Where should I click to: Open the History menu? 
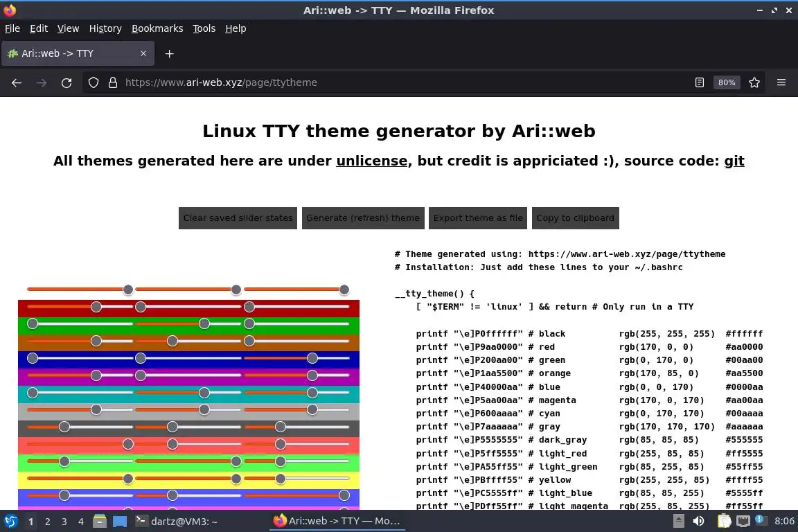(x=105, y=28)
